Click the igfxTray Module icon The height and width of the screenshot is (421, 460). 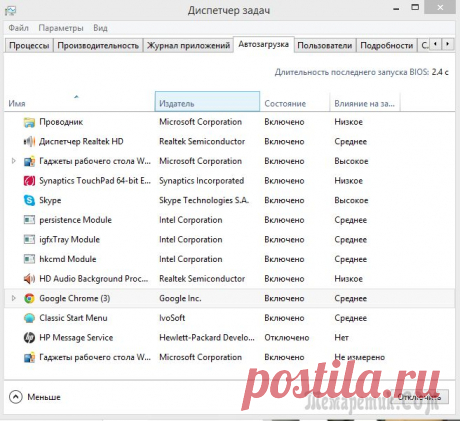pyautogui.click(x=29, y=240)
